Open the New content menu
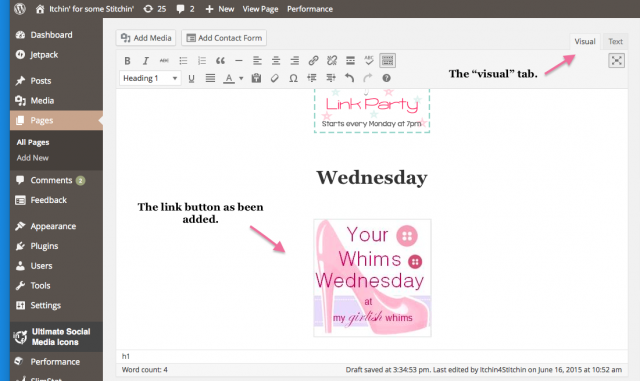The height and width of the screenshot is (381, 640). tap(220, 9)
